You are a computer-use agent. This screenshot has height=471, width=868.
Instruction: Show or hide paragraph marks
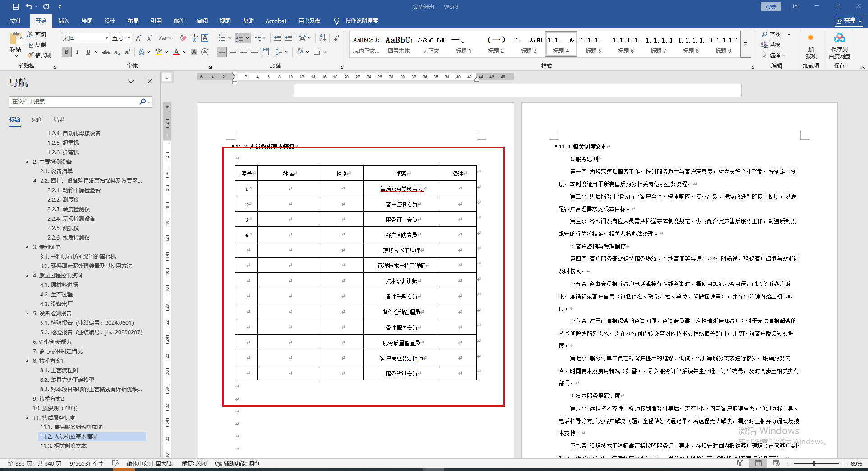coord(337,38)
